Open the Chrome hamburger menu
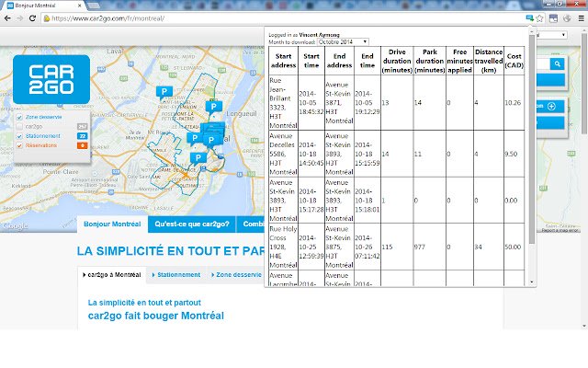 [x=581, y=18]
